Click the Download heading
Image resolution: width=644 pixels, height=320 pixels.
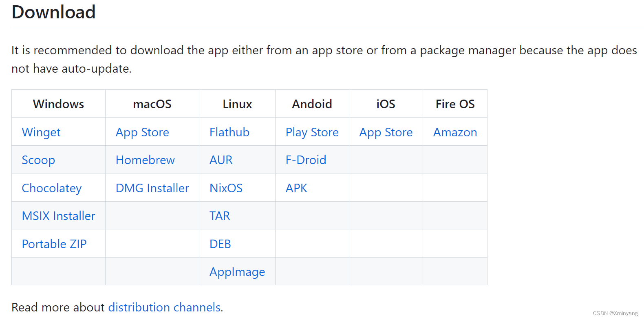point(53,12)
